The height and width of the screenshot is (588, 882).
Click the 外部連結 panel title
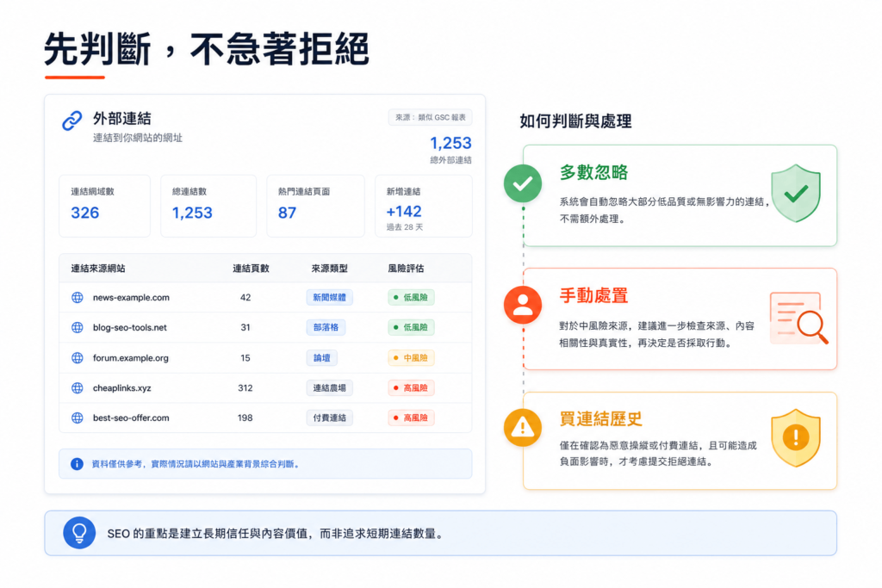(122, 119)
